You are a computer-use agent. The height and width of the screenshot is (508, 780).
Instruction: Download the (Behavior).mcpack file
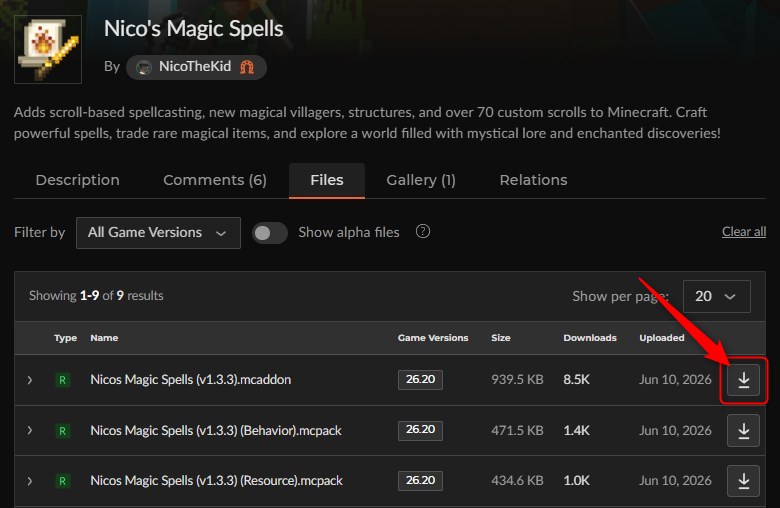point(743,430)
